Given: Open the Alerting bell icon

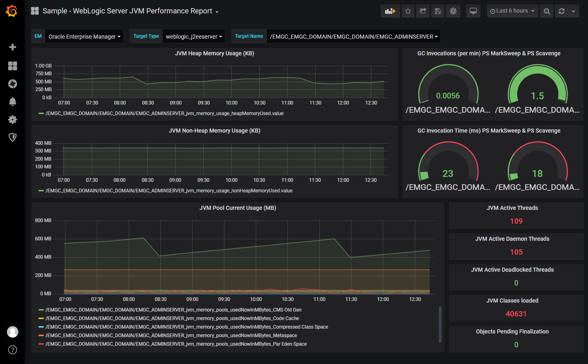Looking at the screenshot, I should [x=13, y=102].
